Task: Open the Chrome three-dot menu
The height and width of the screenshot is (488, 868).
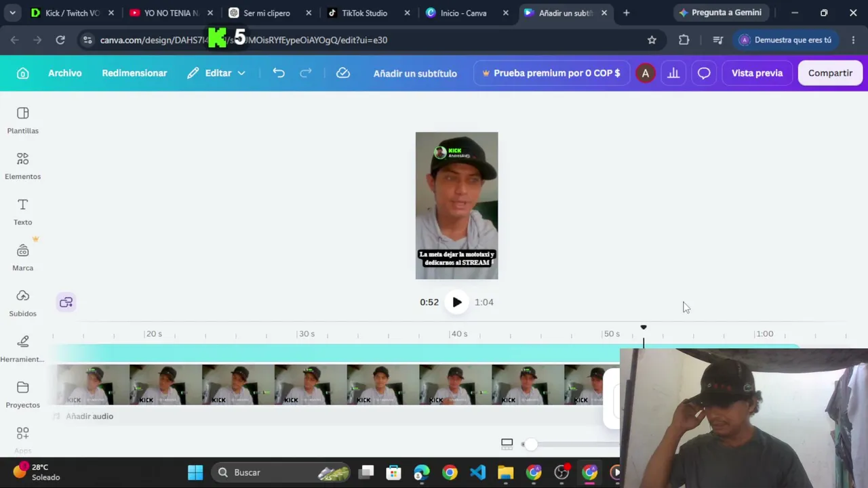Action: coord(853,40)
